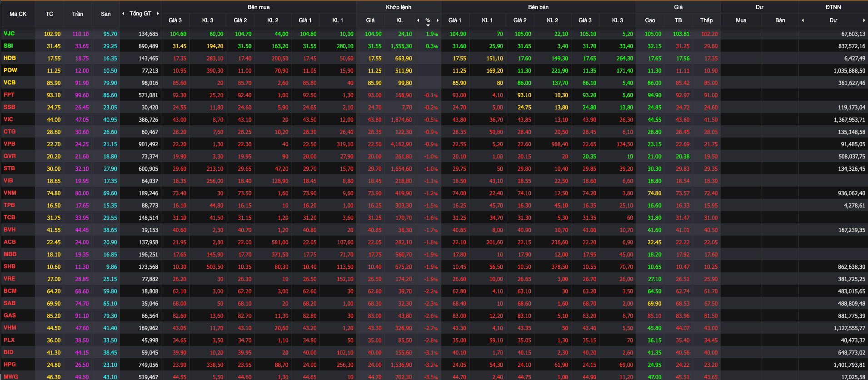Click SSI percent change 0.3%
The image size is (868, 380).
[432, 46]
